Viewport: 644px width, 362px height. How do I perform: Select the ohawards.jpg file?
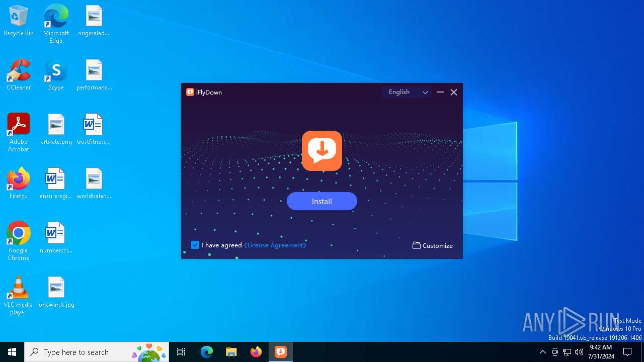[56, 292]
